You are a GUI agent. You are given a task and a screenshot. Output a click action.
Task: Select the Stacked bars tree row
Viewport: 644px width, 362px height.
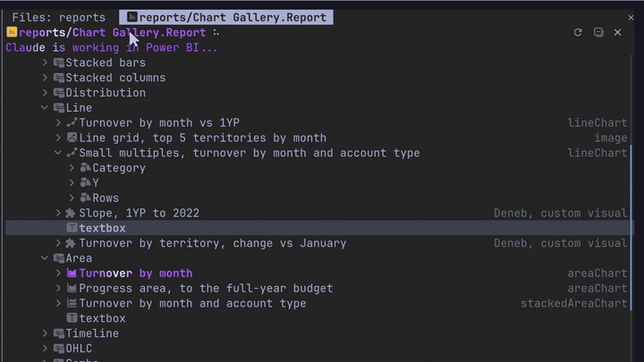pyautogui.click(x=318, y=63)
